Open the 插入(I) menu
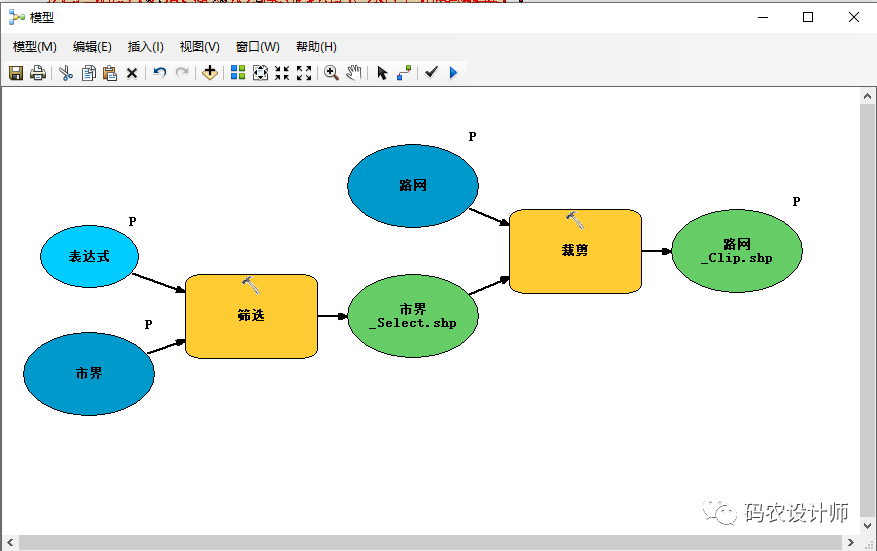Image resolution: width=877 pixels, height=551 pixels. point(146,47)
